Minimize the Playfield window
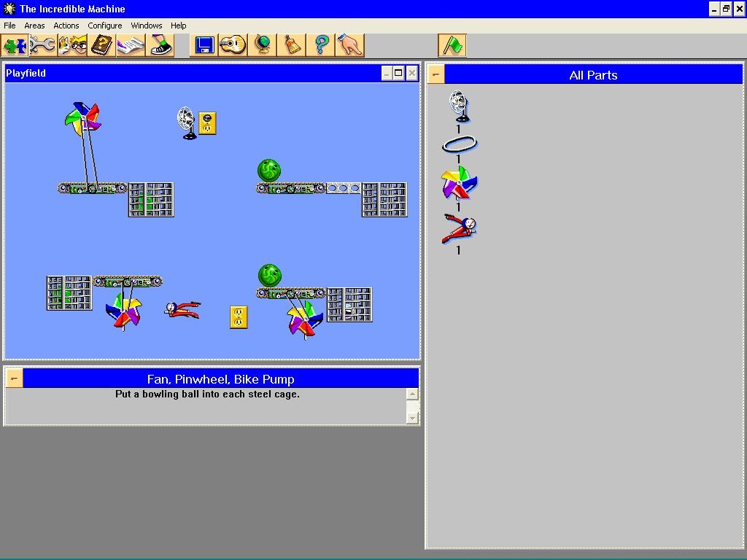The image size is (747, 560). click(387, 73)
